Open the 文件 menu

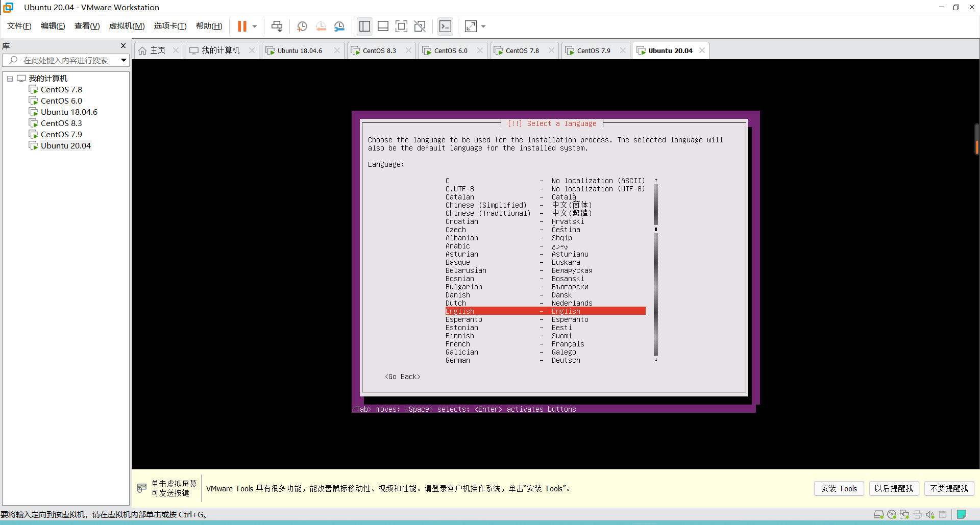coord(19,26)
